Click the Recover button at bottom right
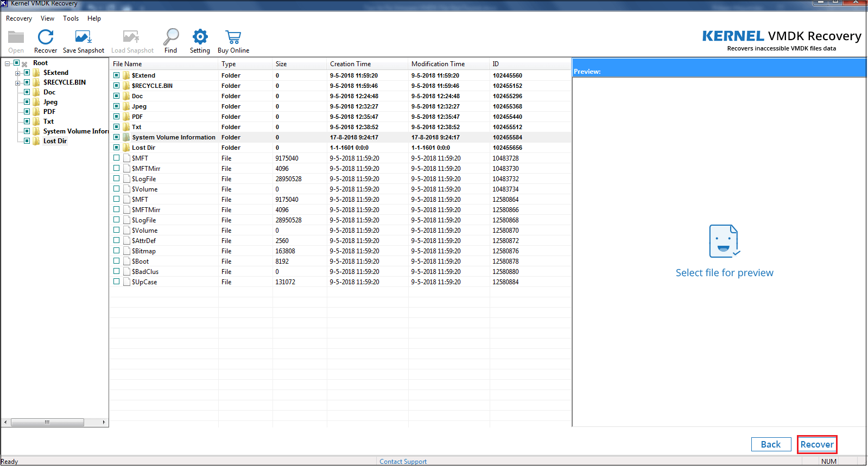 coord(817,444)
